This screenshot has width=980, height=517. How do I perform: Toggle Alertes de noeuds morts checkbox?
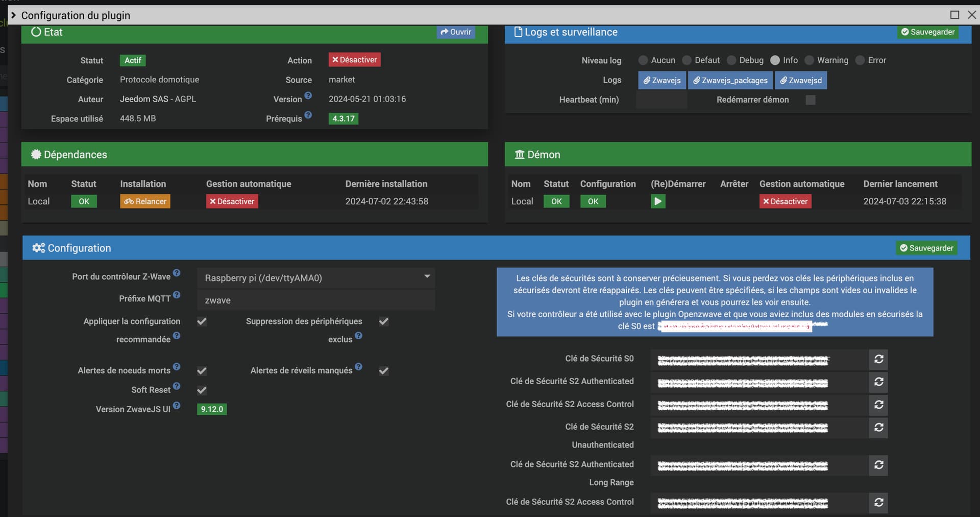202,371
